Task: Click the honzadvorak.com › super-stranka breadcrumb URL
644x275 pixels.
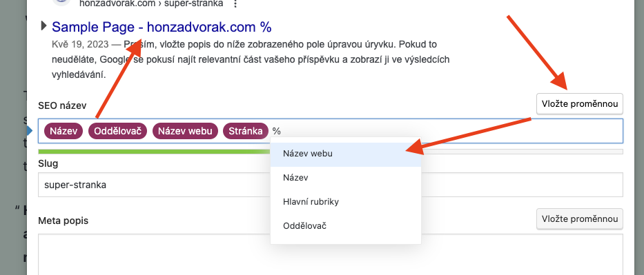Action: [x=151, y=3]
